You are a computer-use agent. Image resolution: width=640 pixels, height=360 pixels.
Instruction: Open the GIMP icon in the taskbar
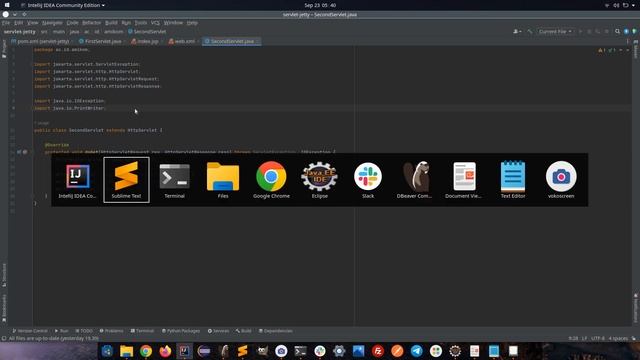pyautogui.click(x=262, y=351)
